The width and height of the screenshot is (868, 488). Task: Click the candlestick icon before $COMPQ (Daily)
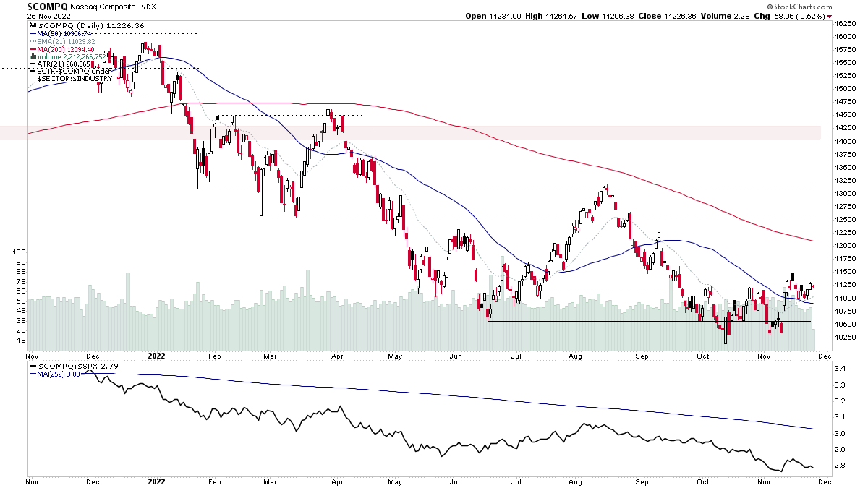pyautogui.click(x=31, y=25)
